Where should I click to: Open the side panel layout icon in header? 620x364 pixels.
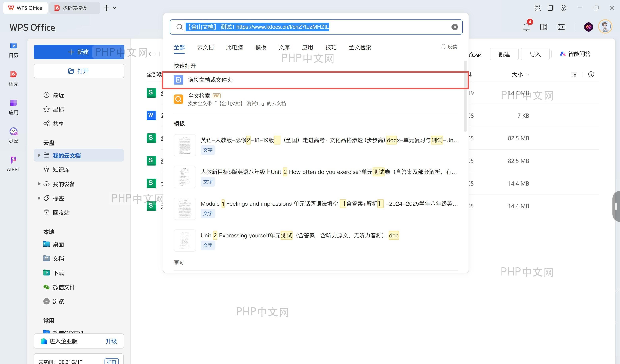point(543,27)
